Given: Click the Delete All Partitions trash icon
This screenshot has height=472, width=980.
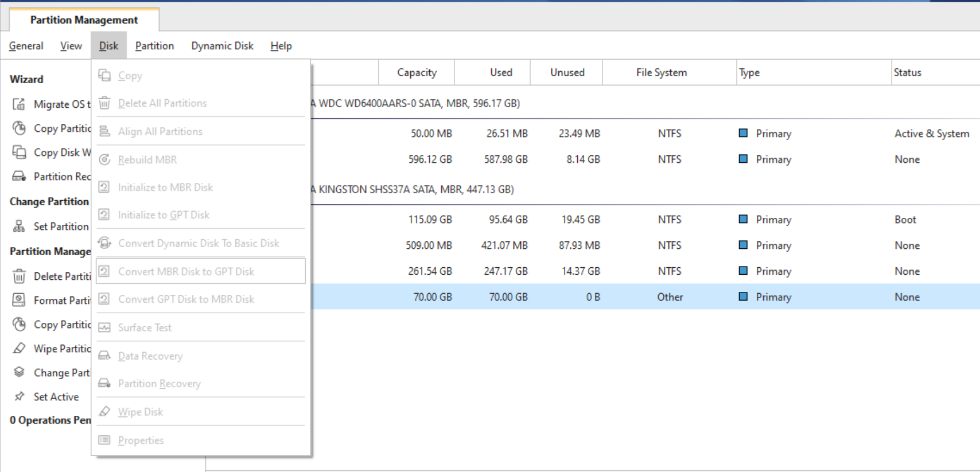Looking at the screenshot, I should (104, 103).
